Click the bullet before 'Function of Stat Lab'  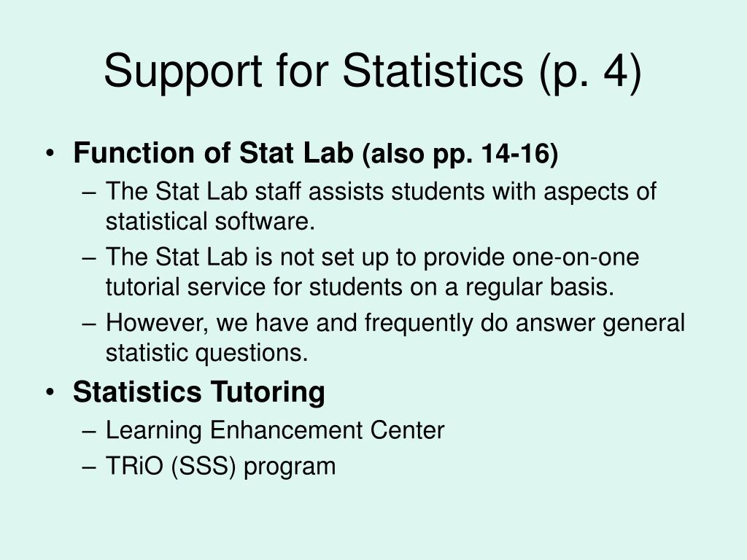[x=50, y=153]
